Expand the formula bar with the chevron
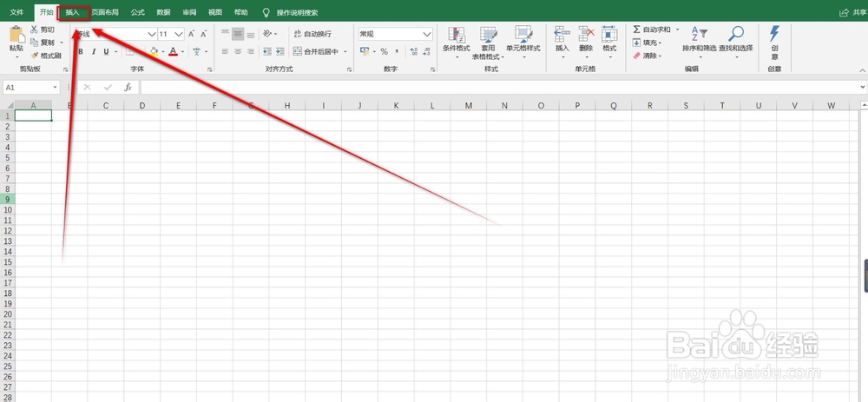868x402 pixels. coord(863,88)
